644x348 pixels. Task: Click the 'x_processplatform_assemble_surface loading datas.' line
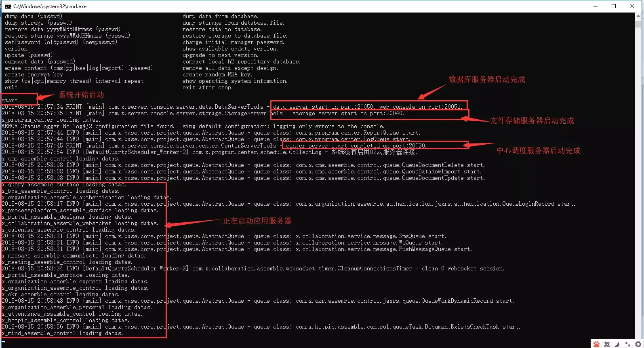pos(80,211)
